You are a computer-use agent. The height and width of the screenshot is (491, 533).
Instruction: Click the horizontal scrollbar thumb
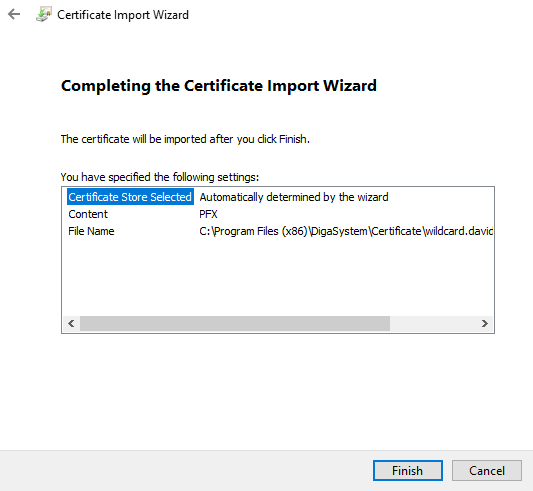pos(235,323)
